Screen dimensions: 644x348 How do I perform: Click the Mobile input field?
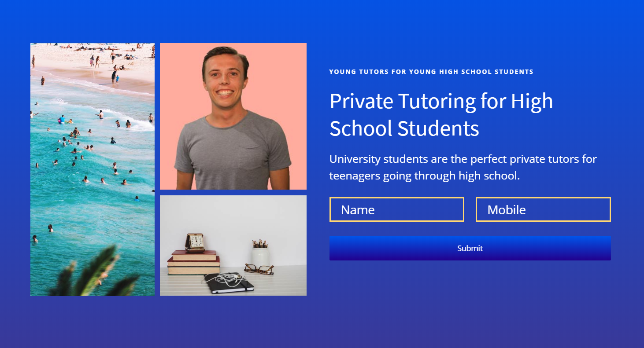click(543, 209)
